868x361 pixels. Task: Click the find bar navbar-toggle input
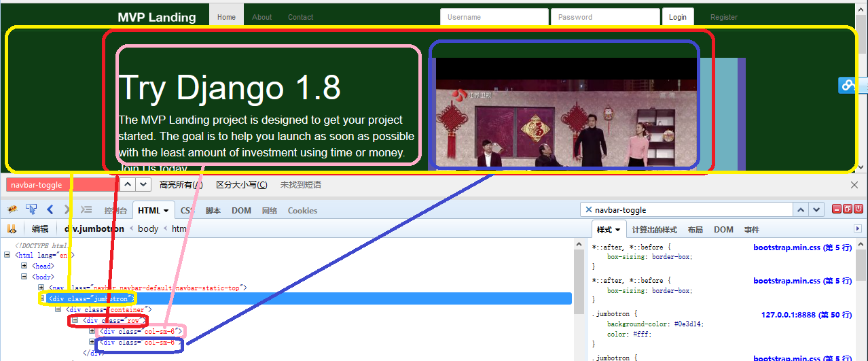coord(62,185)
